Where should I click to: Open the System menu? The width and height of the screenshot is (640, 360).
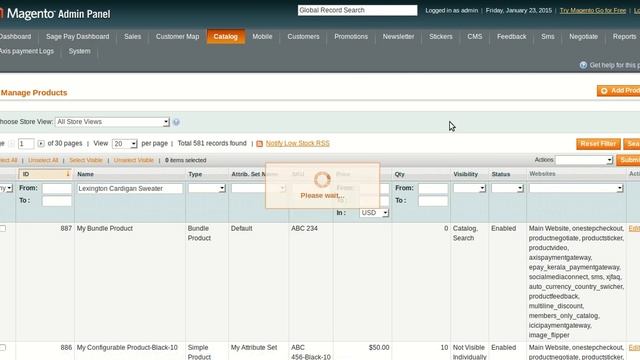click(x=80, y=51)
